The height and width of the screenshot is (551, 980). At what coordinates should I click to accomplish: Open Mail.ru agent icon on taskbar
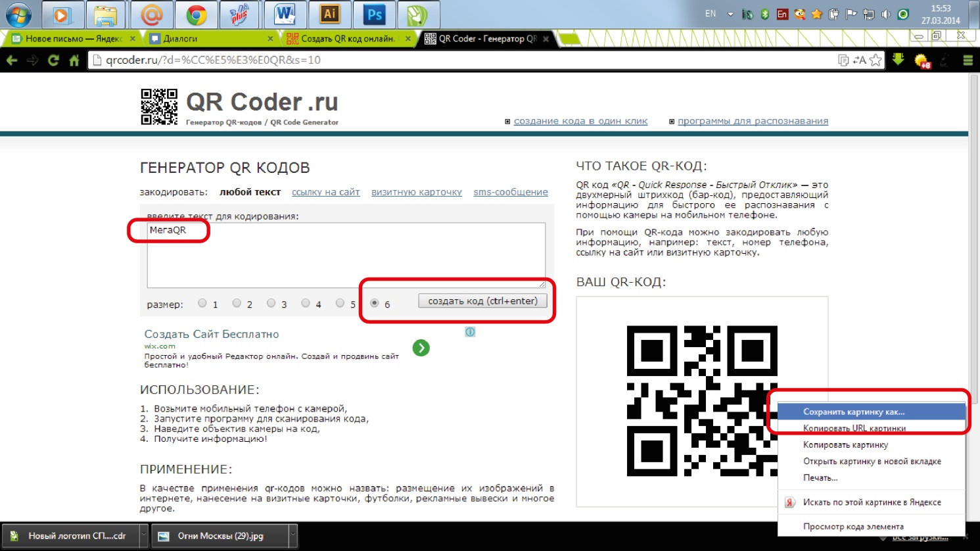point(151,14)
